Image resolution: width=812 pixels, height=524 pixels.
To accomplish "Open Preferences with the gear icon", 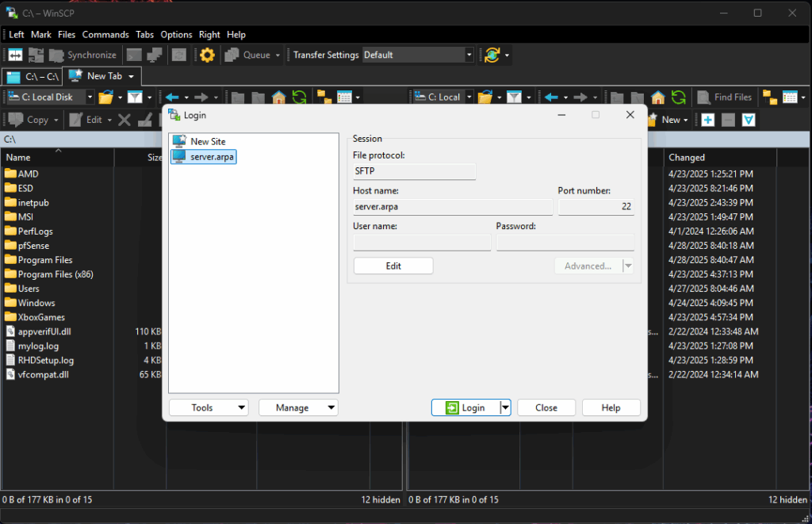I will point(207,55).
